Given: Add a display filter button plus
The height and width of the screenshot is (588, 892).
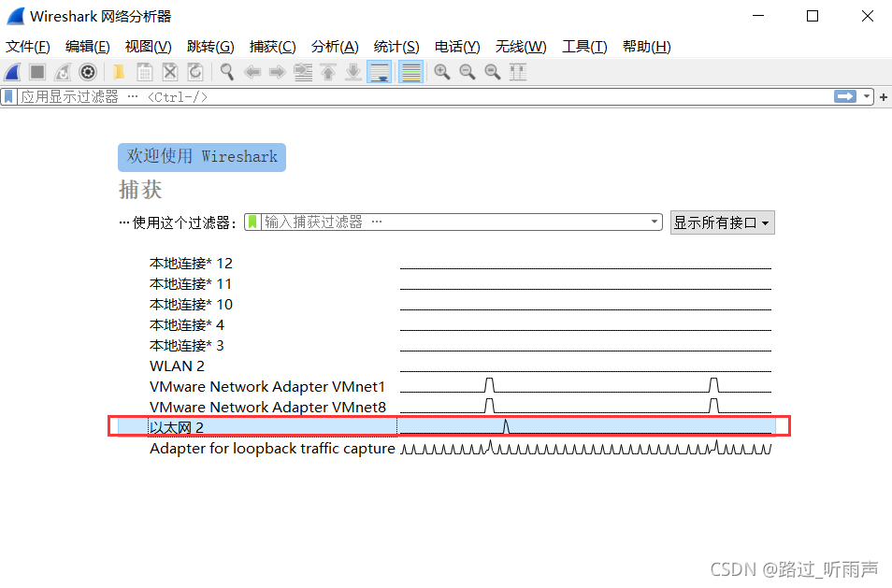Looking at the screenshot, I should tap(884, 97).
